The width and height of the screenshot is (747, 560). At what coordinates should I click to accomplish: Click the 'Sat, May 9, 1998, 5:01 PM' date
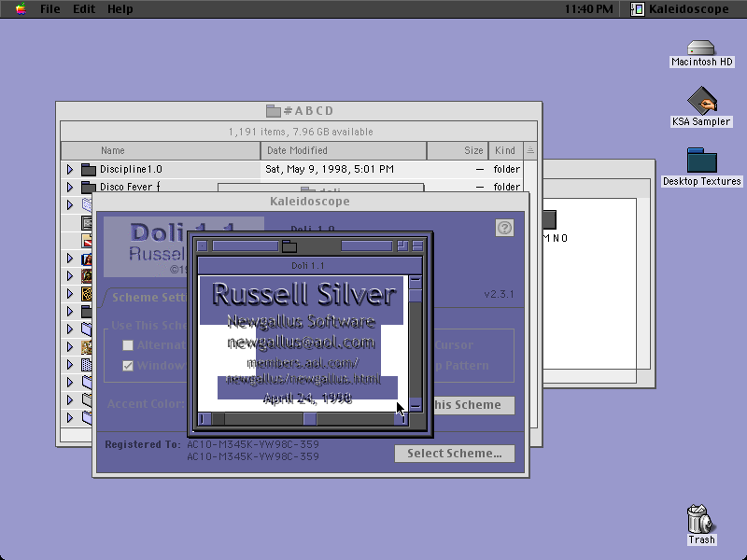click(x=330, y=169)
